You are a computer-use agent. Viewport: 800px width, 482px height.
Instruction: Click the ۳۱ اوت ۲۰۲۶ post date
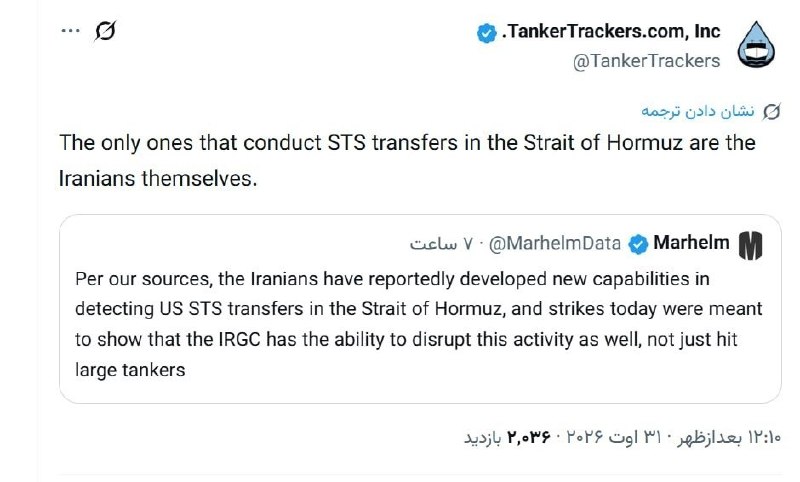point(614,437)
